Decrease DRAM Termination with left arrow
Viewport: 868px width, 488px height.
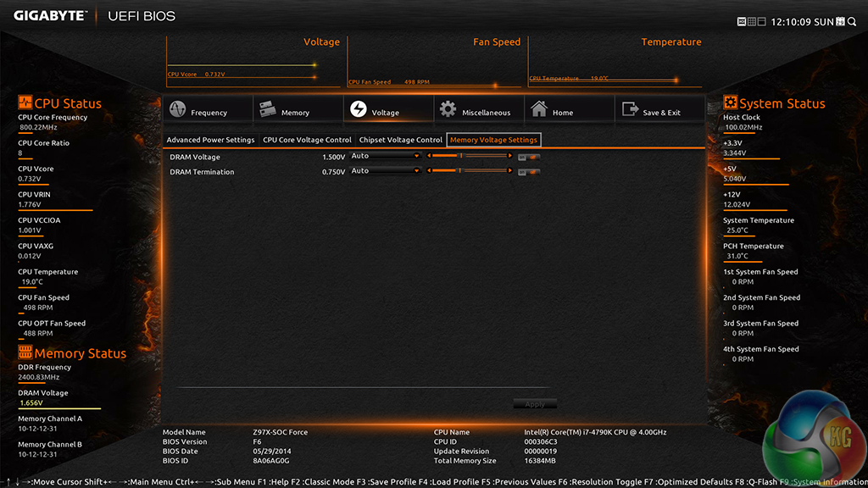coord(429,171)
